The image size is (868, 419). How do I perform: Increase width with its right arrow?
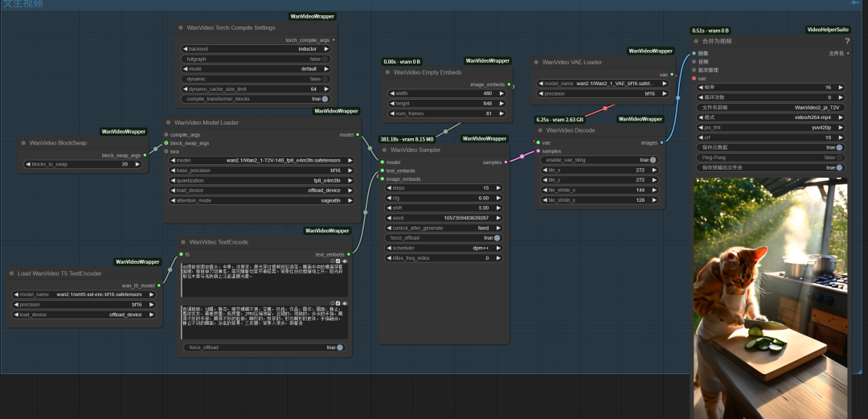(502, 93)
